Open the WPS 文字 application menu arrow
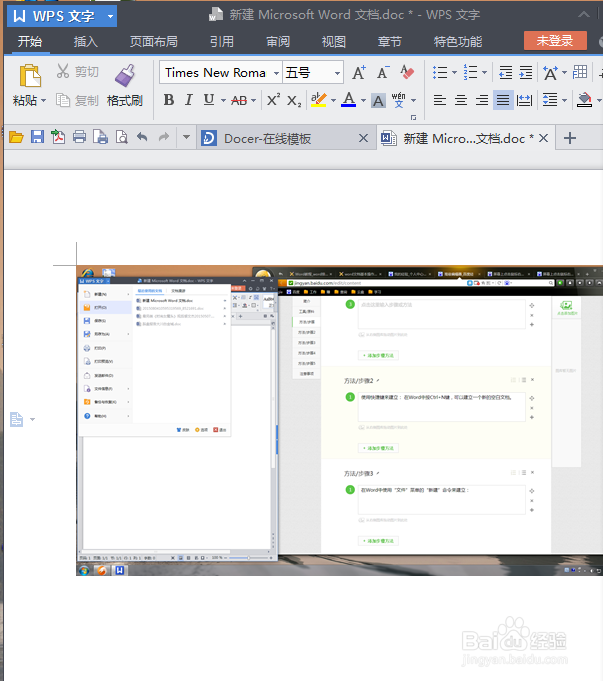This screenshot has height=681, width=603. 110,17
